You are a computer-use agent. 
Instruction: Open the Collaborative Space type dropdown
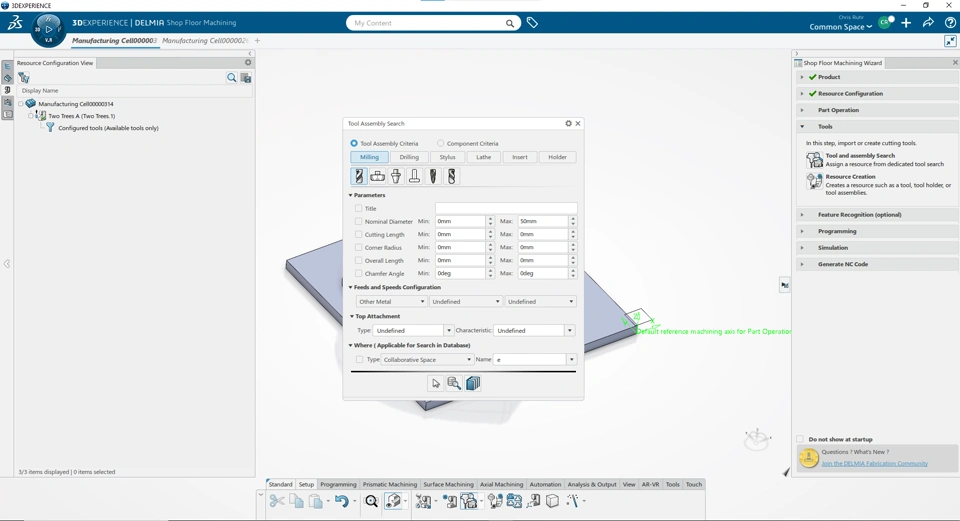click(427, 359)
